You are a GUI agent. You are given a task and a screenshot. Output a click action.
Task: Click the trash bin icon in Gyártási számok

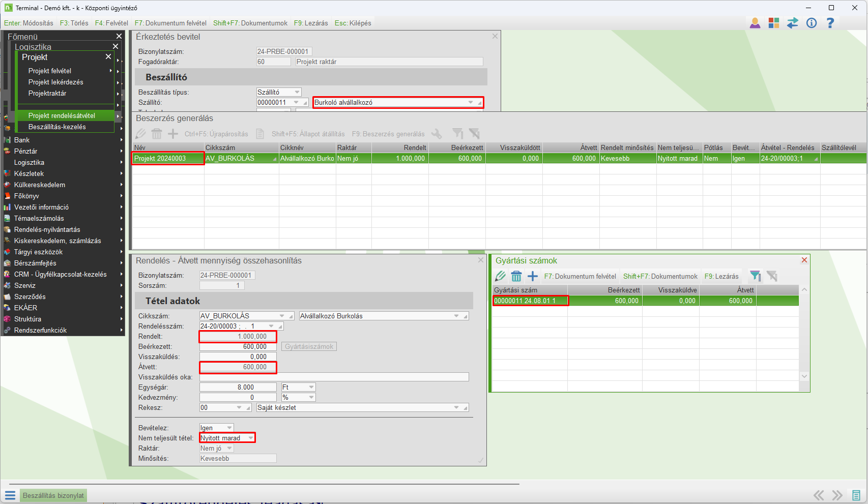coord(516,276)
